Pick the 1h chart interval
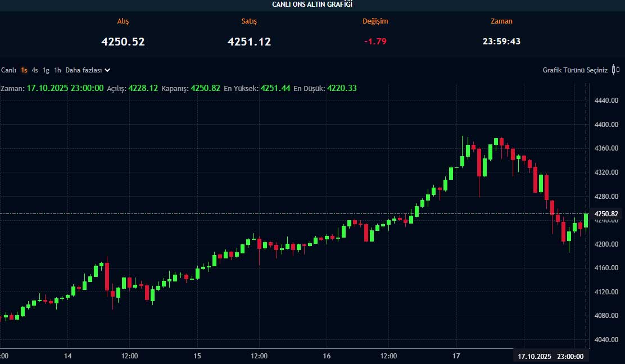 click(x=57, y=70)
